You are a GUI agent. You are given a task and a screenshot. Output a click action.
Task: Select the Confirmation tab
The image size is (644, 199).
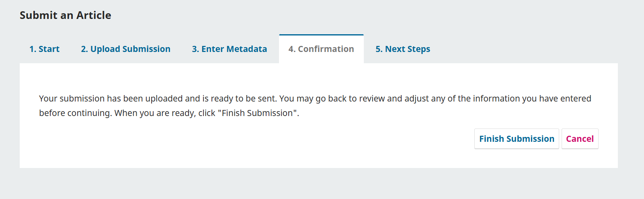[x=321, y=49]
